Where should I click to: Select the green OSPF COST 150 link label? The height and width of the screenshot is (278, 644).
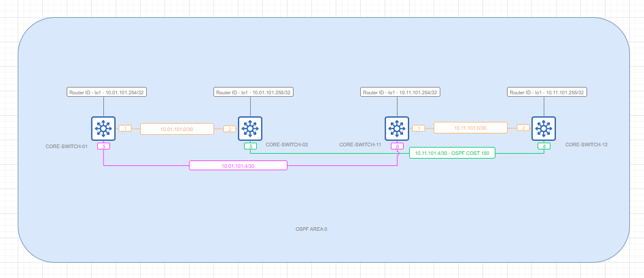[x=452, y=153]
